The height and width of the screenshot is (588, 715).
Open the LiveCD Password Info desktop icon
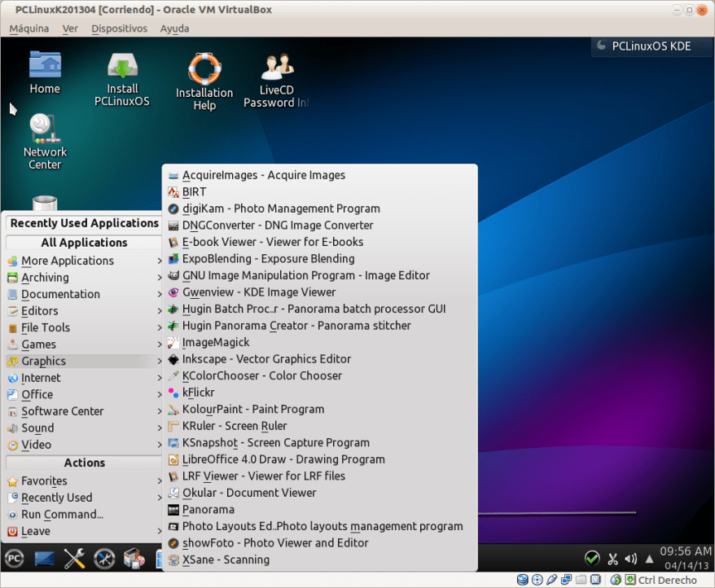coord(277,69)
